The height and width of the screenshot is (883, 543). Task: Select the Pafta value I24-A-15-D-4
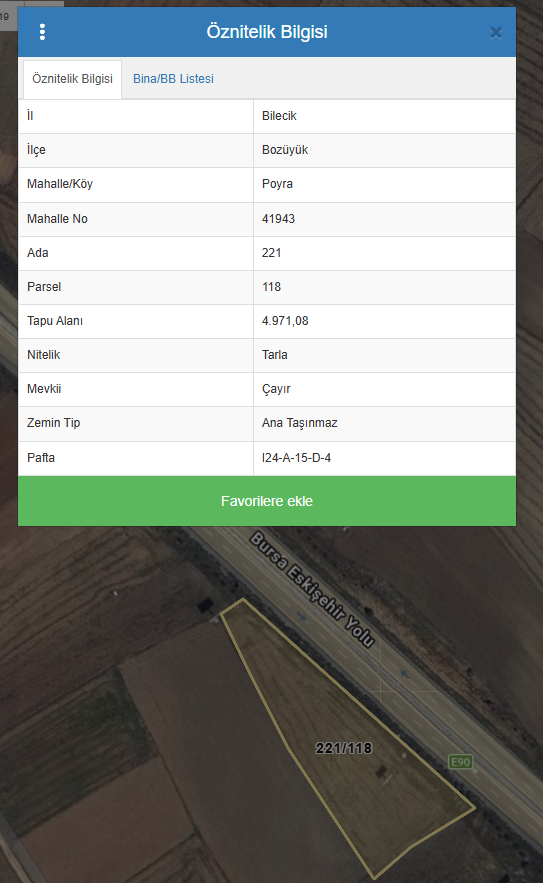pos(296,458)
